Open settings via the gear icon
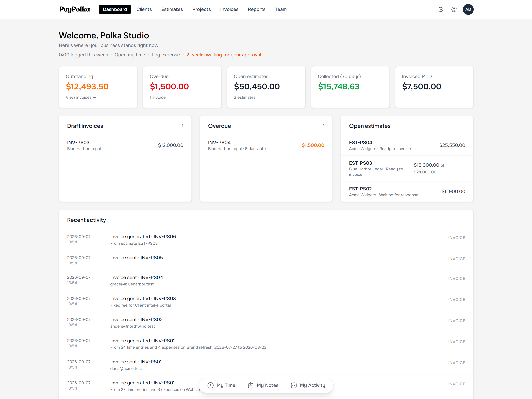The image size is (532, 399). pyautogui.click(x=454, y=9)
